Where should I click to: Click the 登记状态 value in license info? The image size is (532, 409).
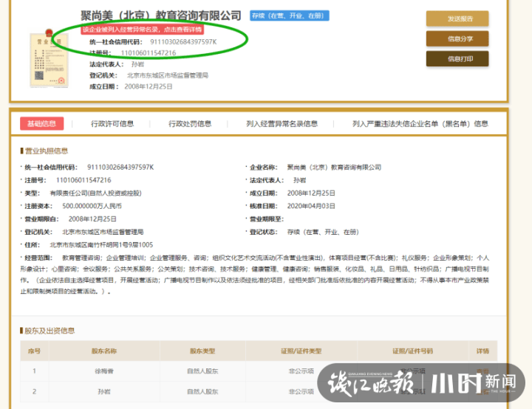tap(323, 232)
